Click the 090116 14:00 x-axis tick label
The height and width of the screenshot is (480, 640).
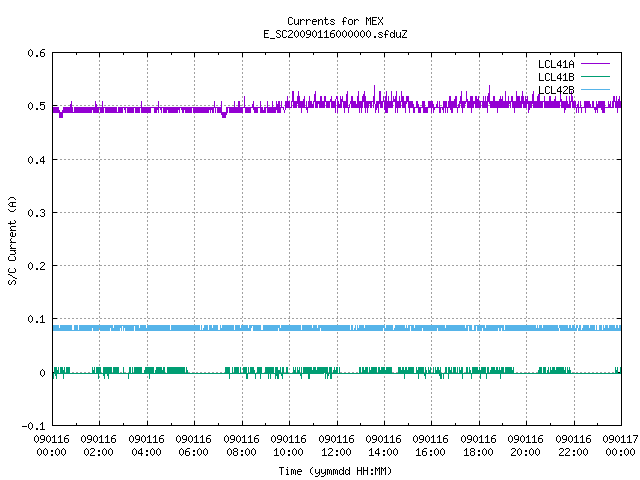(x=383, y=446)
